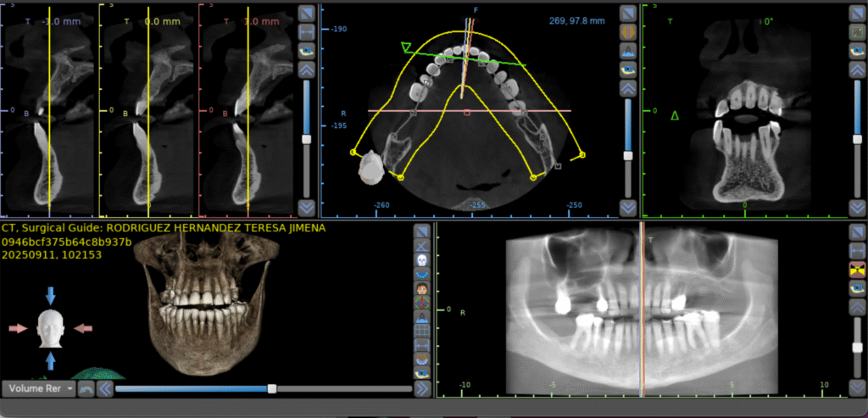This screenshot has height=418, width=868.
Task: Click the measure distance icon in cross-section toolbar
Action: click(x=307, y=31)
